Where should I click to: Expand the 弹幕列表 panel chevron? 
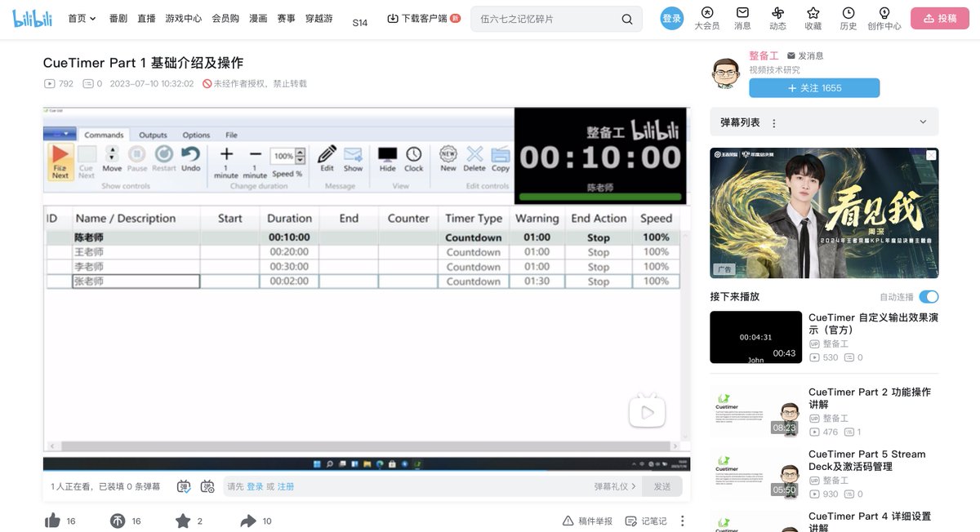924,122
